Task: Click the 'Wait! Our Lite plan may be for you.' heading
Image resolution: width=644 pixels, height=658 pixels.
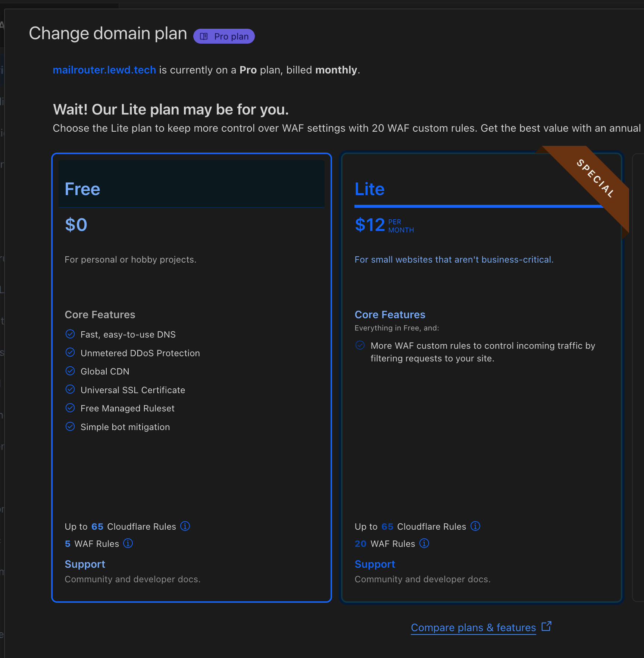Action: pos(171,110)
